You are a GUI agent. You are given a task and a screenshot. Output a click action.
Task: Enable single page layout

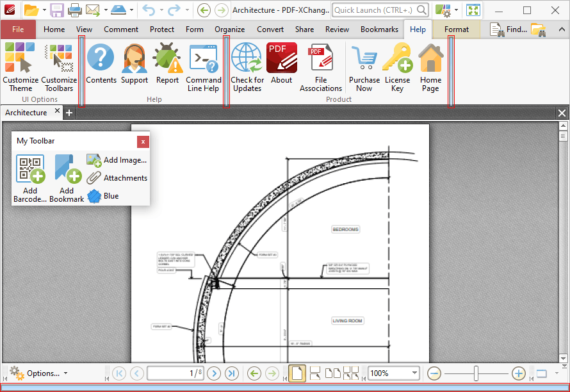pyautogui.click(x=297, y=373)
